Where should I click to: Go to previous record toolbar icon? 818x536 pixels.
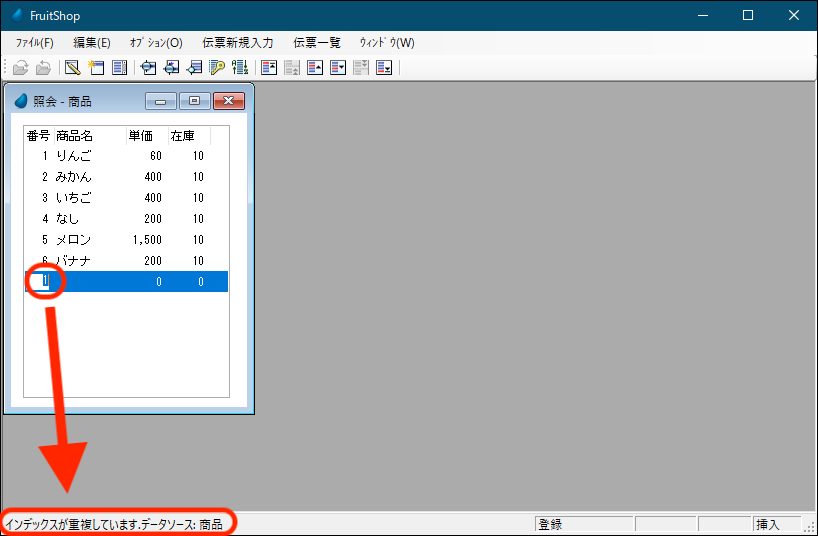[314, 68]
